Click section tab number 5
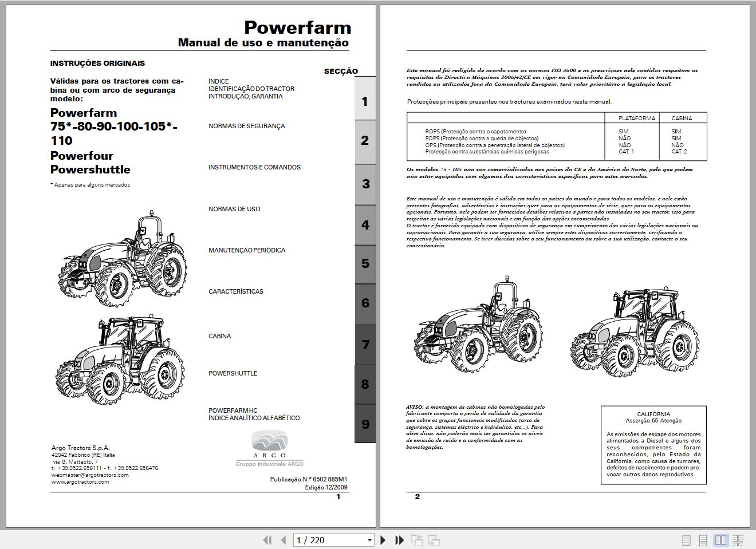The width and height of the screenshot is (756, 549). tap(365, 264)
